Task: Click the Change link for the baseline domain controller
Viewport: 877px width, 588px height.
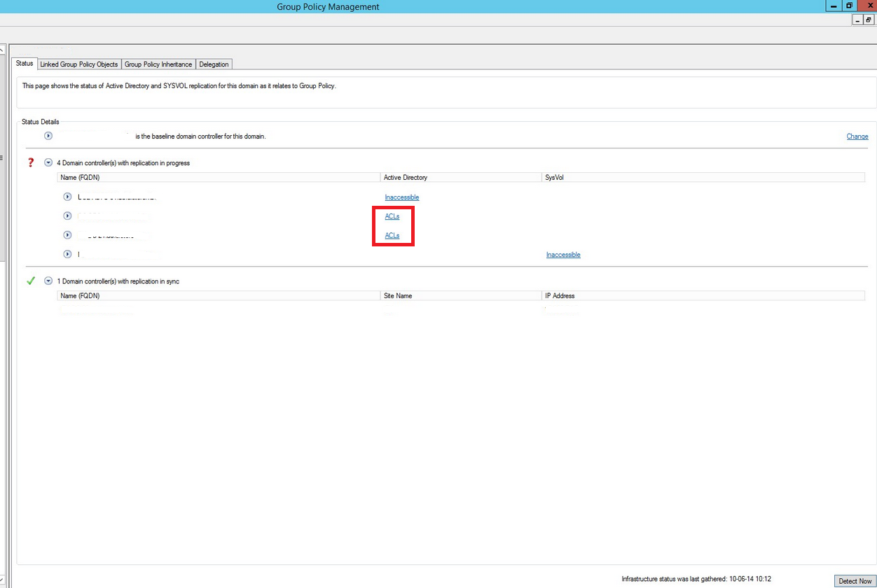Action: pyautogui.click(x=857, y=136)
